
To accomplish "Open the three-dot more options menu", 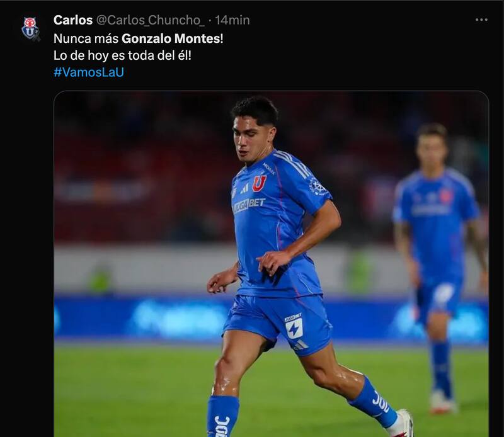I will tap(481, 20).
